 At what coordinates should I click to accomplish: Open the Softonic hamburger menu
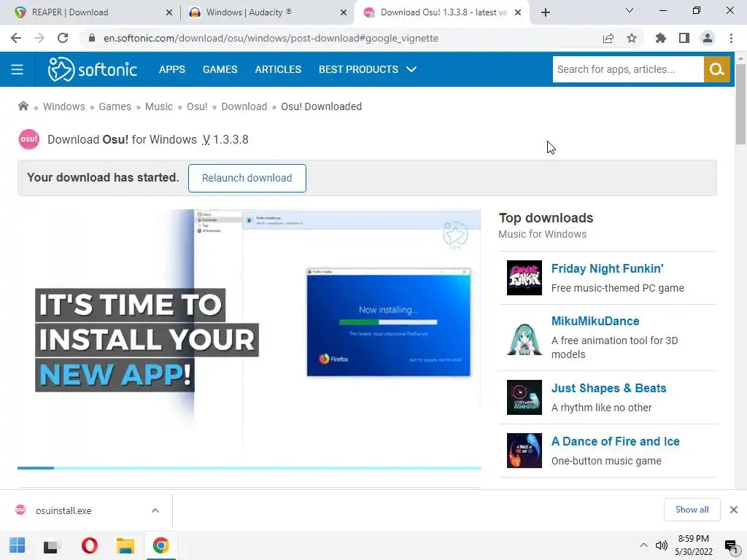coord(18,69)
